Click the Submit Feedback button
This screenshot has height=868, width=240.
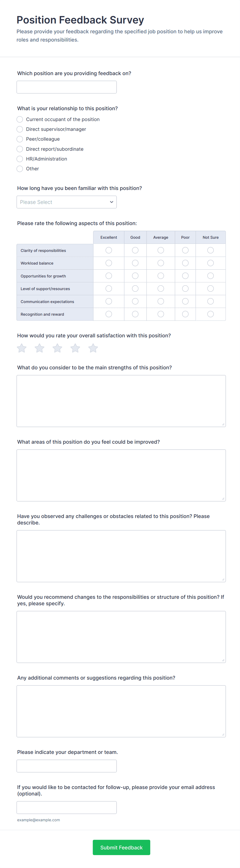click(121, 847)
